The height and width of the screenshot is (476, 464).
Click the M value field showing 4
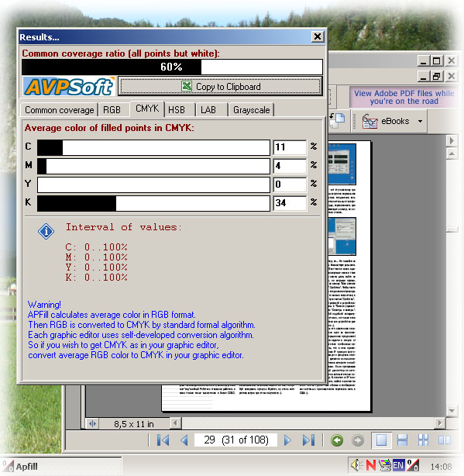pos(290,166)
